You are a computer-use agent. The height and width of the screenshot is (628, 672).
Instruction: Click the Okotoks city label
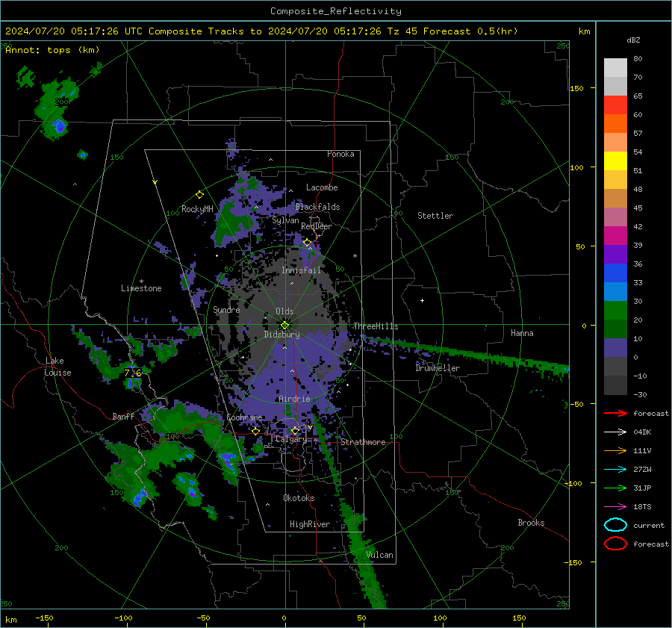click(x=299, y=498)
